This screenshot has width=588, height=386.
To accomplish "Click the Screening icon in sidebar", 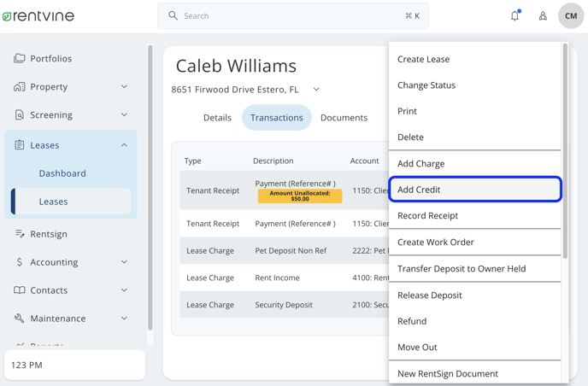I will pos(20,114).
